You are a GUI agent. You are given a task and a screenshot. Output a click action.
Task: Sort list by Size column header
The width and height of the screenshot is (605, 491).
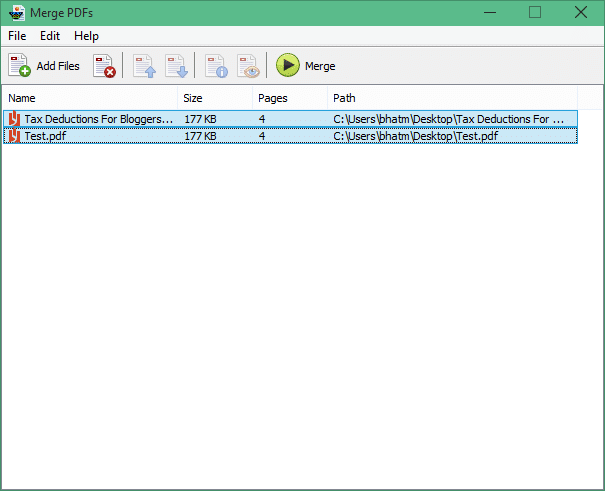click(214, 98)
